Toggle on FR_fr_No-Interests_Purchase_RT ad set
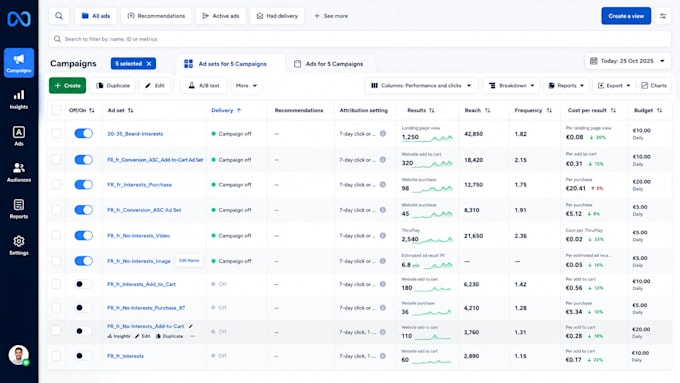Viewport: 680px width, 383px height. [83, 308]
